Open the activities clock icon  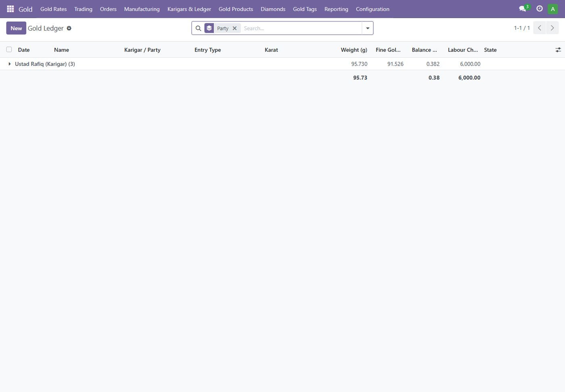540,8
